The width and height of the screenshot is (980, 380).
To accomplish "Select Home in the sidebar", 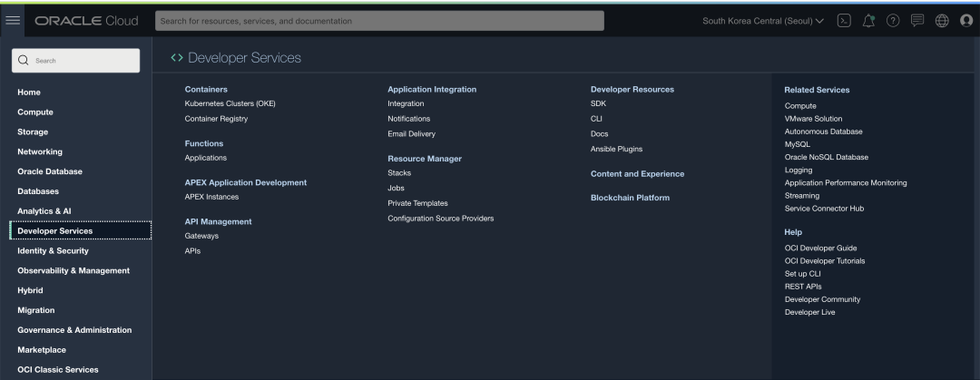I will click(x=29, y=92).
